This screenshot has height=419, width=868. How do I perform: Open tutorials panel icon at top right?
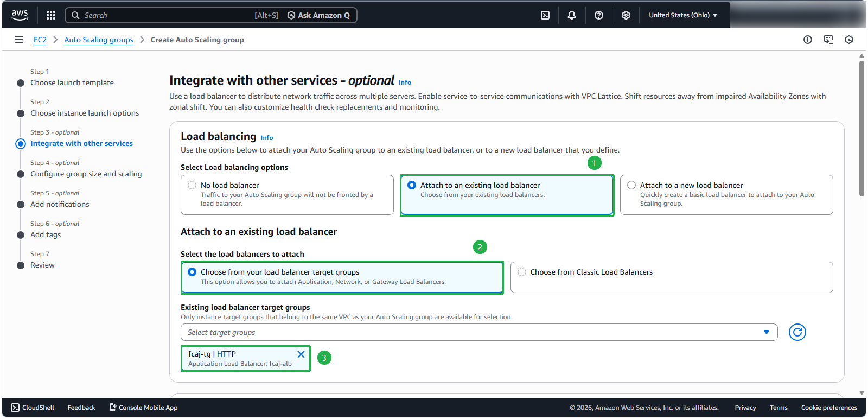[828, 40]
